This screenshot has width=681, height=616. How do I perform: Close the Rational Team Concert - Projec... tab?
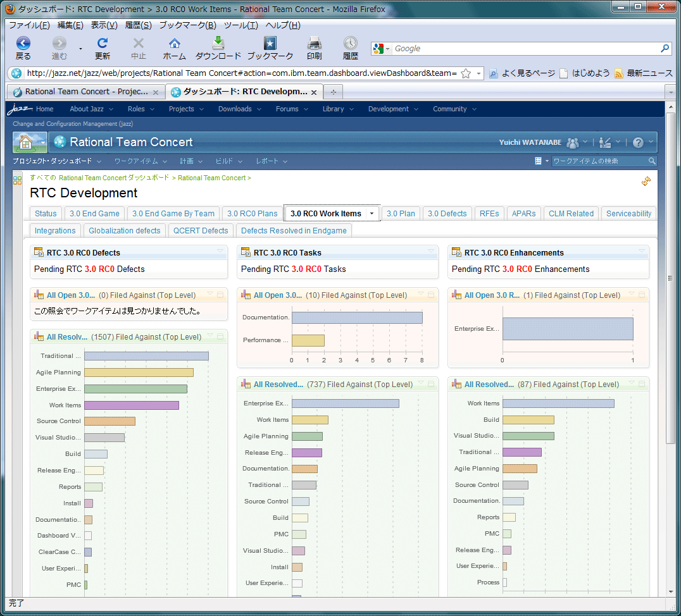[156, 92]
